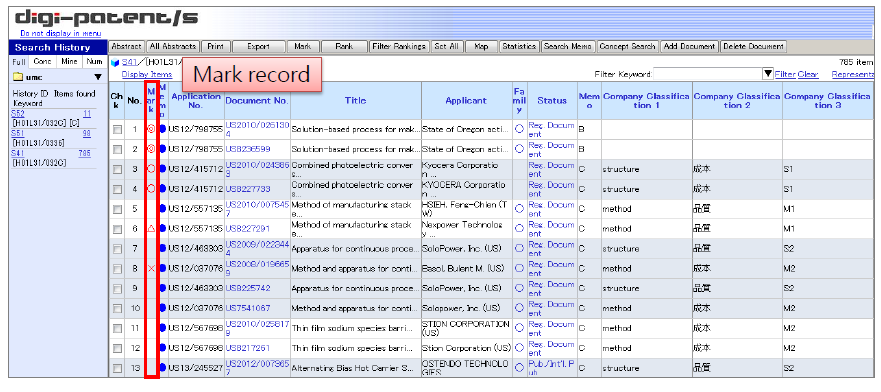Open the family circle icon for row 11
Screen dimensions: 881x392
point(519,328)
